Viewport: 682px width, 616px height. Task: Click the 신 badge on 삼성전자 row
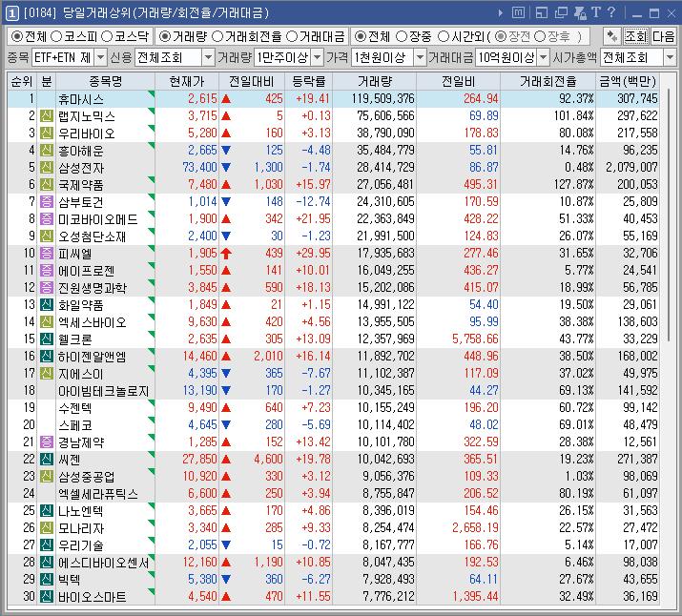click(x=46, y=168)
